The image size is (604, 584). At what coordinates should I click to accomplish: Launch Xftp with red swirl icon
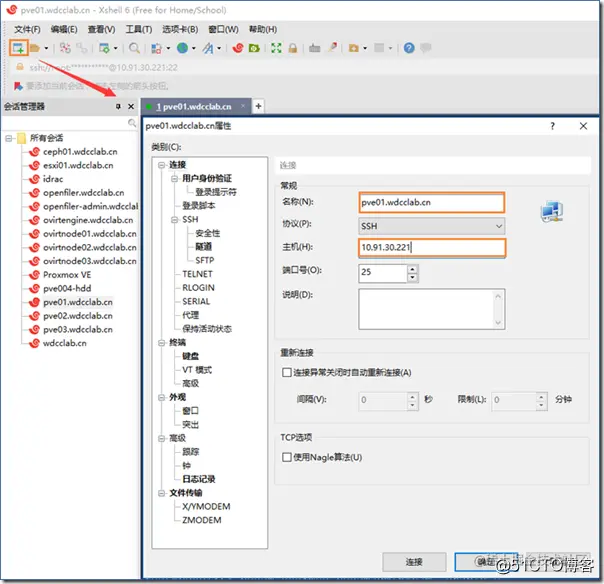pos(238,48)
